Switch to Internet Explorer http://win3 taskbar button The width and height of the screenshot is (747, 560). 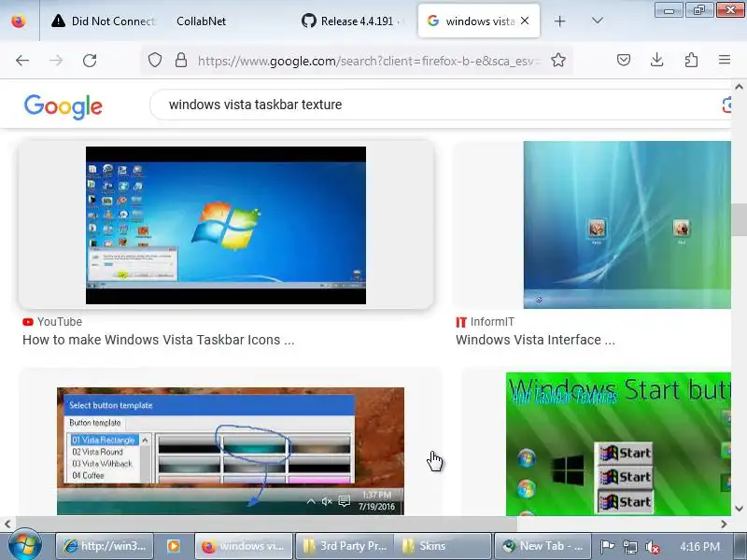click(x=105, y=546)
